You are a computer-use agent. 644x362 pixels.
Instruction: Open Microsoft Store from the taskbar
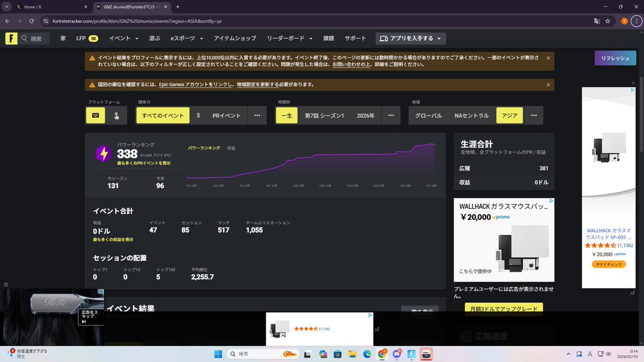coord(338,353)
